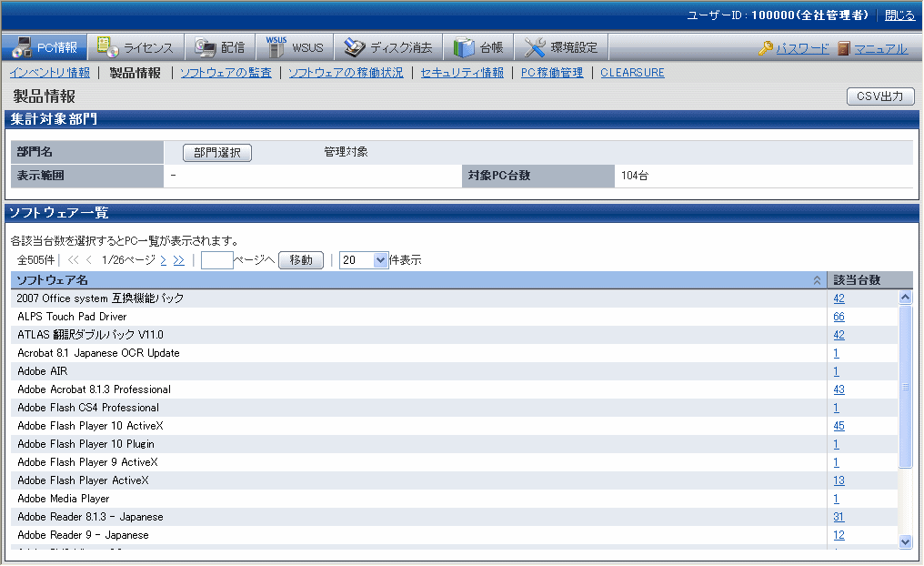
Task: Open the WSUS tab
Action: coord(295,47)
